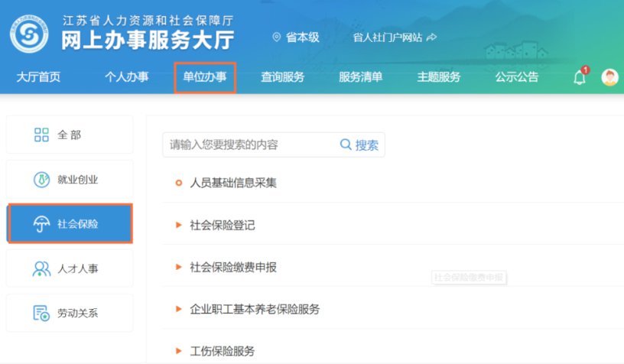The image size is (624, 364).
Task: Switch to 主题服务 tab
Action: pos(438,76)
